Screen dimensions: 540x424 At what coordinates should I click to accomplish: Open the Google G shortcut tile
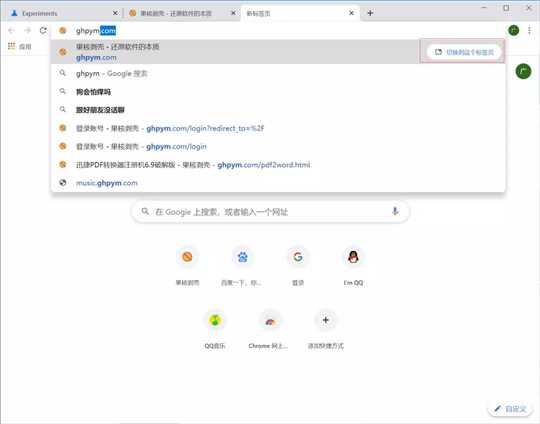[x=298, y=257]
